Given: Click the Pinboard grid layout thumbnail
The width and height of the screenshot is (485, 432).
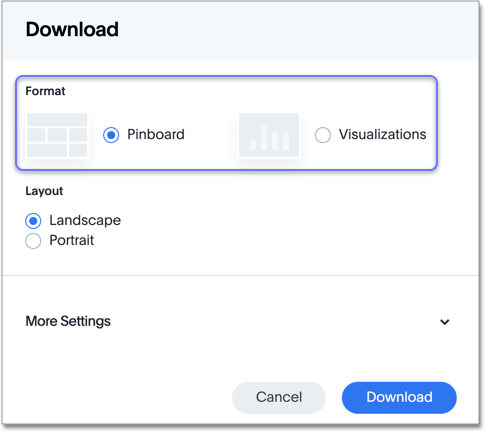Looking at the screenshot, I should click(57, 135).
